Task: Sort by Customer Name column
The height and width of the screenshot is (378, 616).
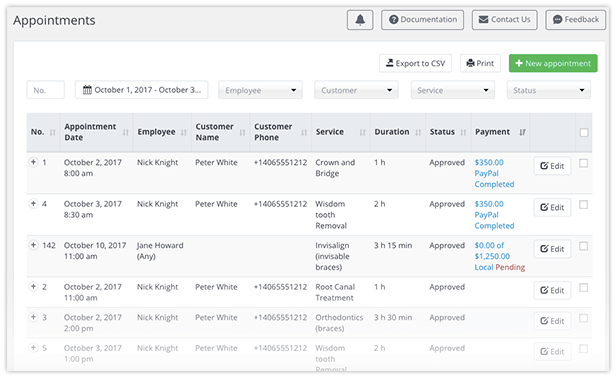Action: [220, 132]
